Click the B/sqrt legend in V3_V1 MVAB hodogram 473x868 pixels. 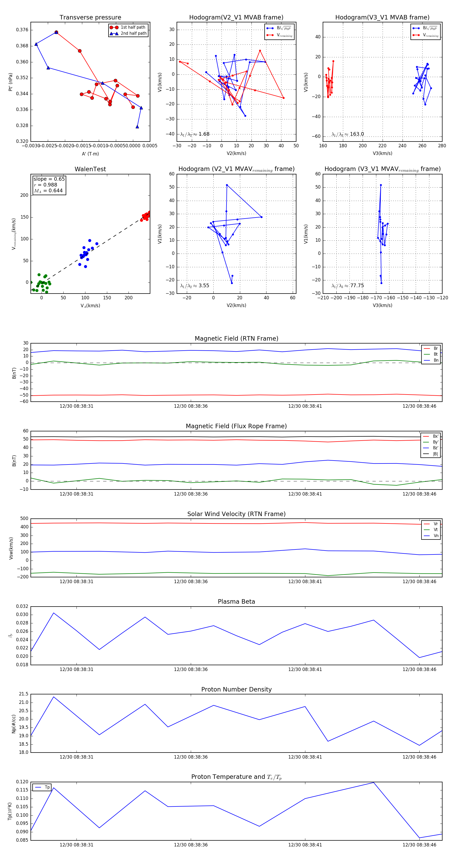pos(425,28)
